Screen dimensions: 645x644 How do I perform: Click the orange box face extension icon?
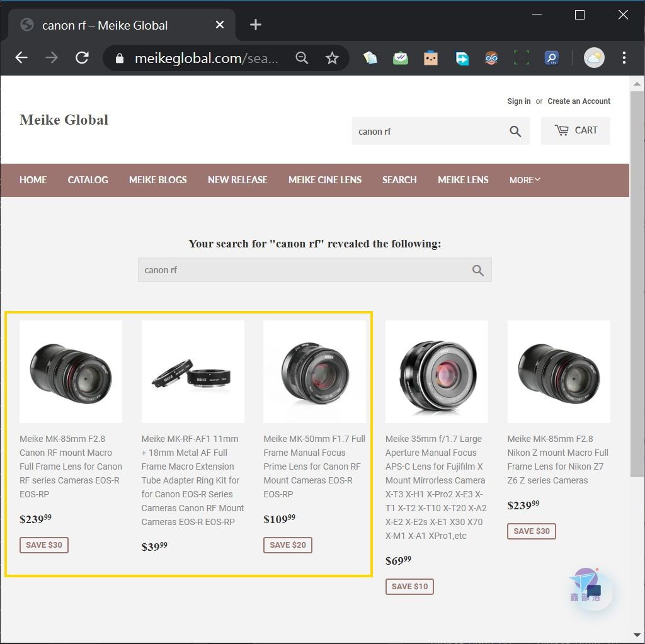431,58
